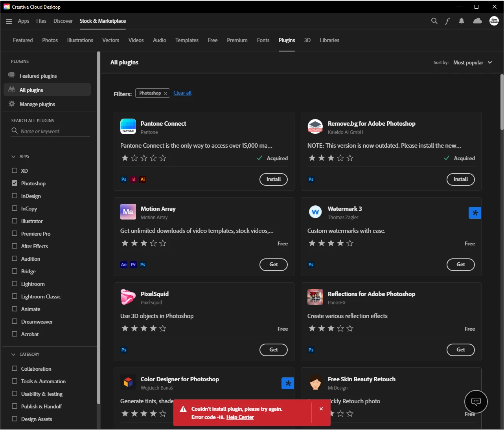Open the notifications bell
This screenshot has width=504, height=430.
tap(462, 21)
